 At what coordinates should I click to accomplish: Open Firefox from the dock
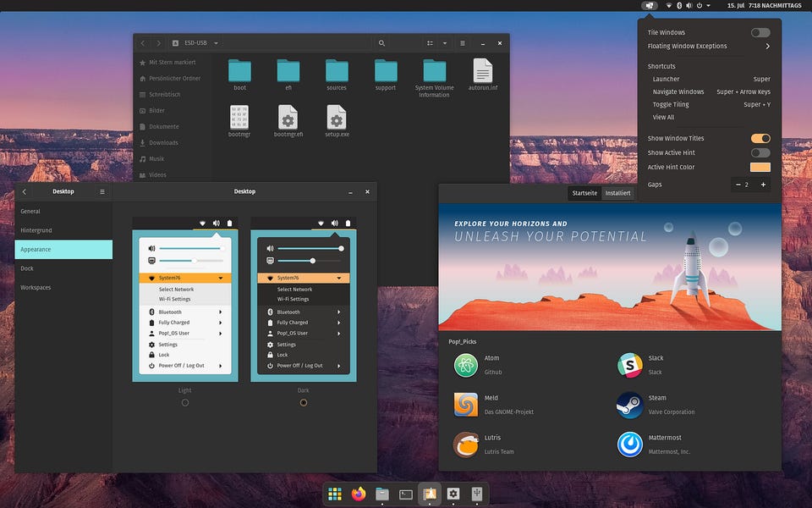click(x=359, y=494)
